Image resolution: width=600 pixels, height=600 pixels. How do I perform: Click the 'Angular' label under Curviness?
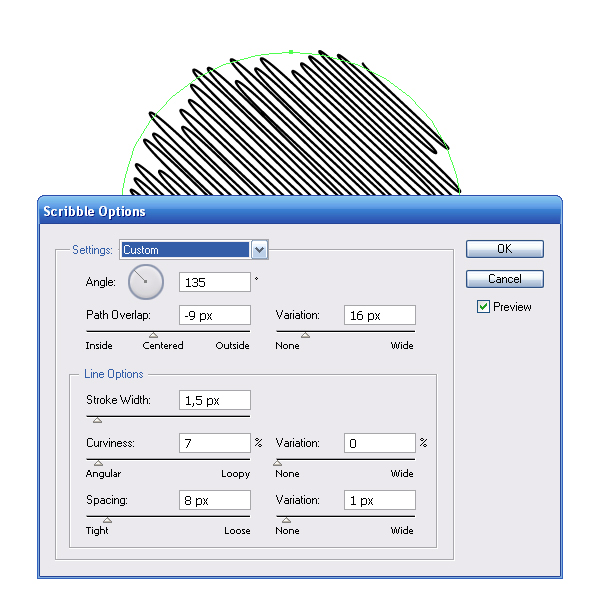[x=103, y=474]
